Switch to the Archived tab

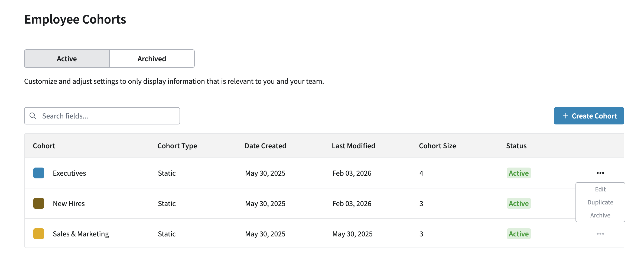[152, 59]
